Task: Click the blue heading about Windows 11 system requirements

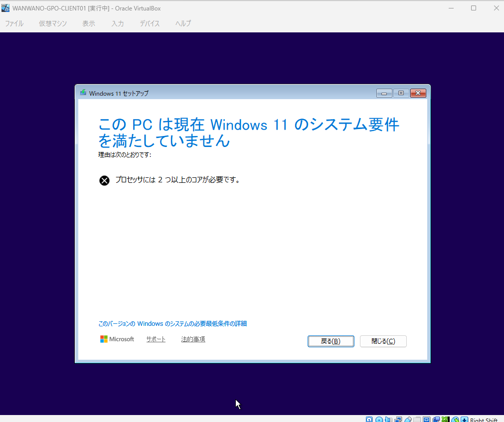Action: click(248, 133)
